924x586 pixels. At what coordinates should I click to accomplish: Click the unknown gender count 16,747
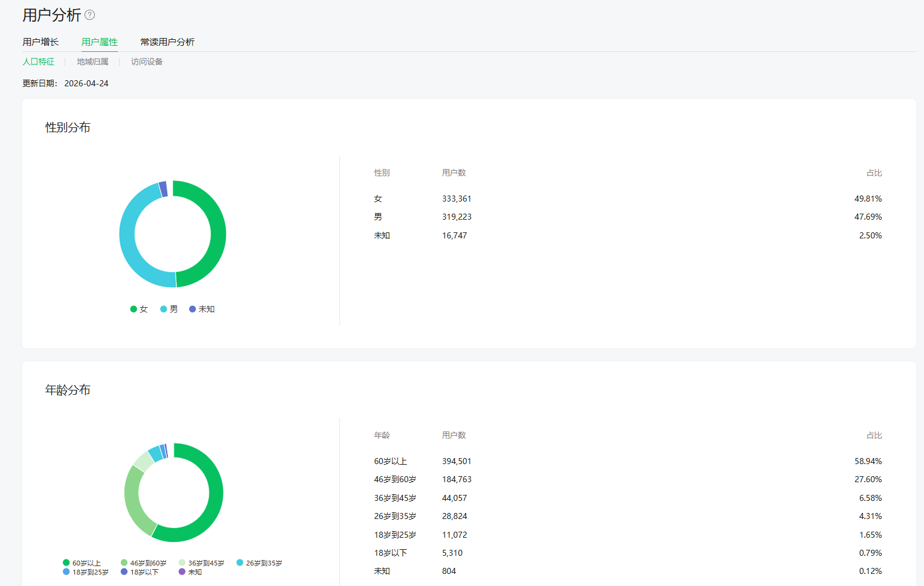click(x=455, y=235)
